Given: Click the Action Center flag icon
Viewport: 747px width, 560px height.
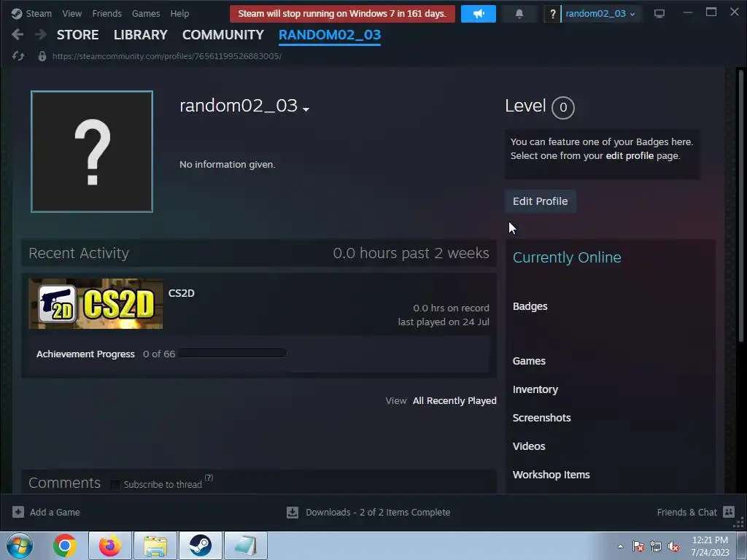Looking at the screenshot, I should pos(638,546).
